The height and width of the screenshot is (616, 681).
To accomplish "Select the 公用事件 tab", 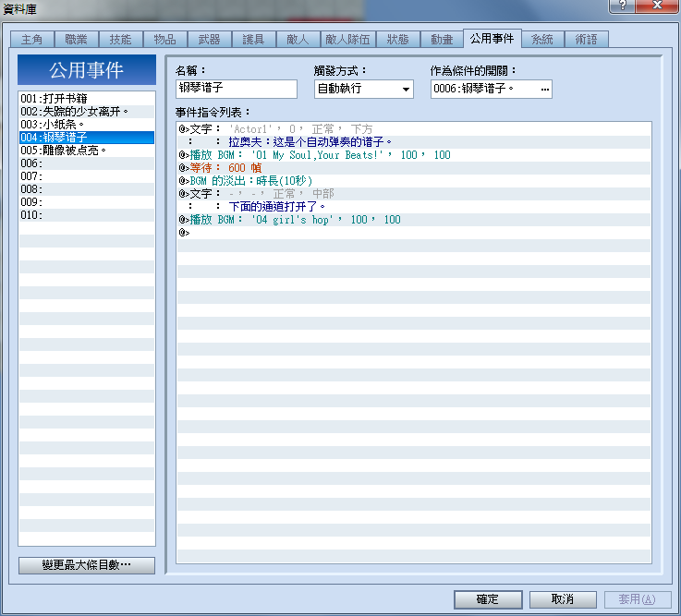I will click(493, 39).
